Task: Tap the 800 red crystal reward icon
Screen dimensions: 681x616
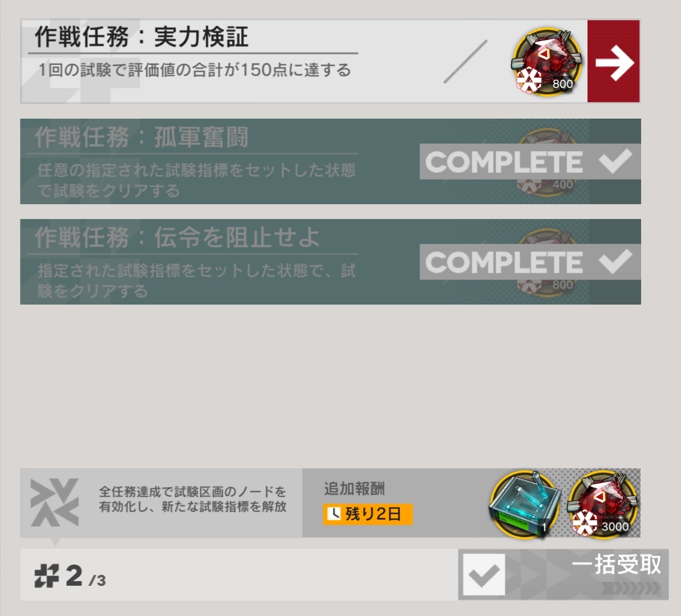Action: click(547, 61)
